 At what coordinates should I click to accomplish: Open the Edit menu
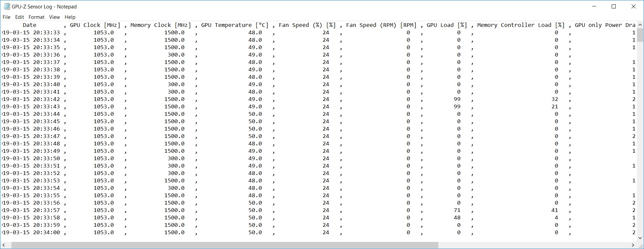click(20, 17)
